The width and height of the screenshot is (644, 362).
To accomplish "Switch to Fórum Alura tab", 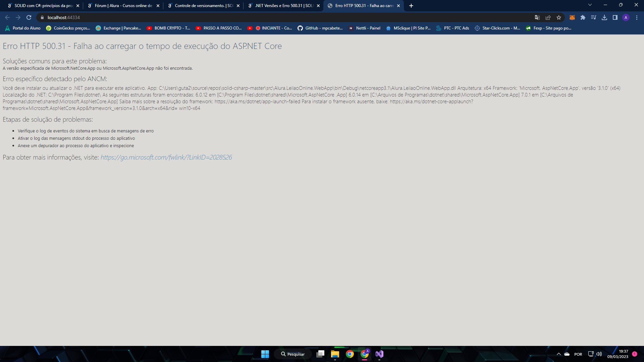I will click(123, 6).
